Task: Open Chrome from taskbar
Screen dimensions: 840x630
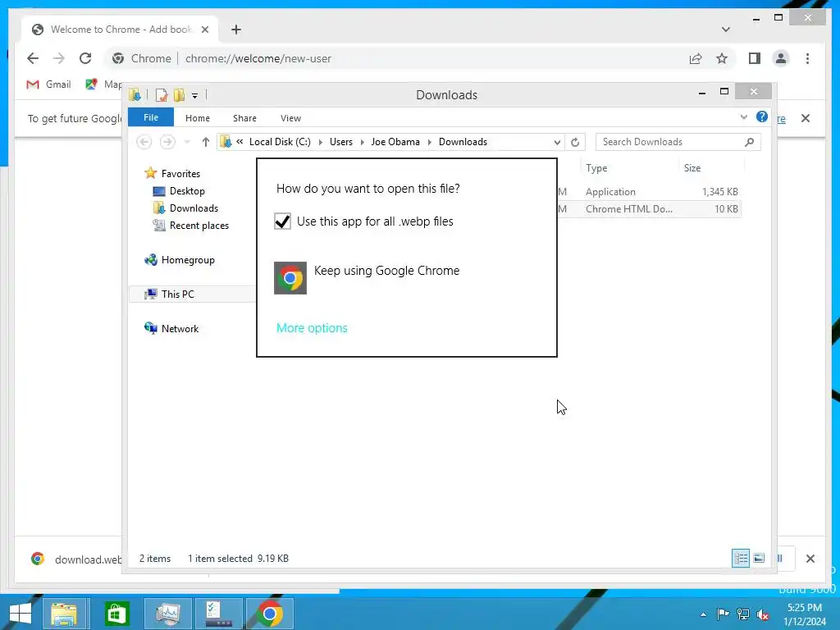Action: (270, 614)
